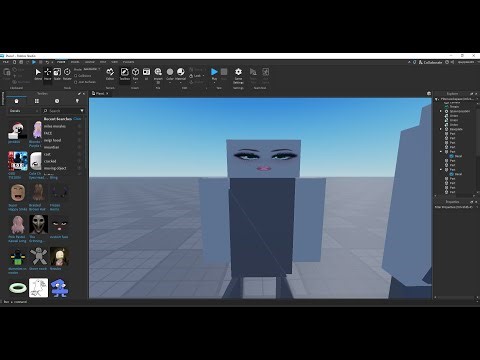Open the Toolbox Creations lightbulb tab
The height and width of the screenshot is (360, 480).
tap(77, 101)
